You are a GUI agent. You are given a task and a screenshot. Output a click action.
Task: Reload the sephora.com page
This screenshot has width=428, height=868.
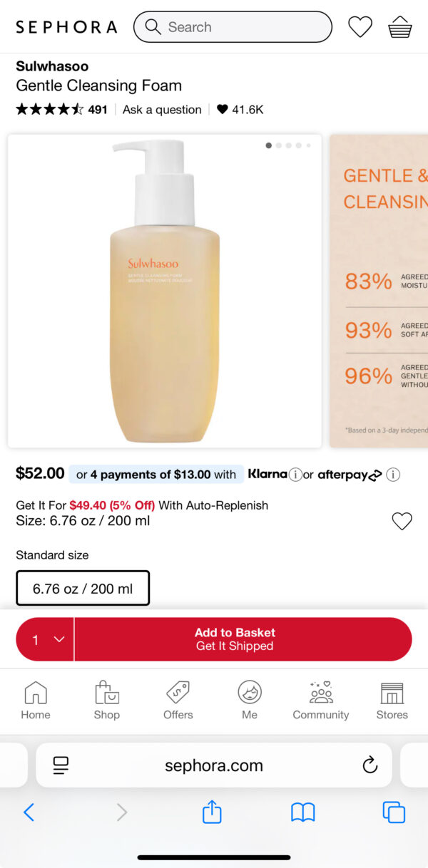click(370, 765)
